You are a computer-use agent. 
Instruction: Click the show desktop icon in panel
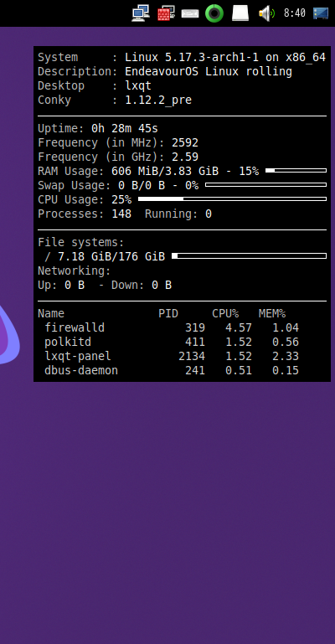pyautogui.click(x=321, y=13)
